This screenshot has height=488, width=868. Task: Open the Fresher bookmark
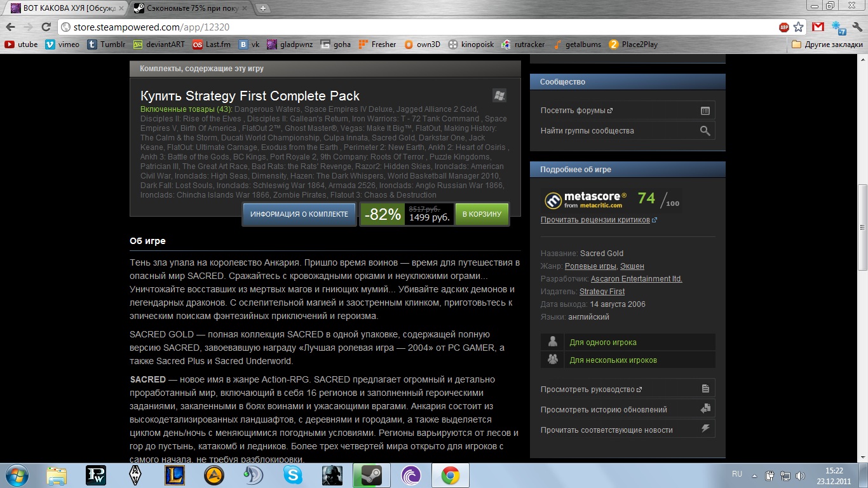point(377,44)
